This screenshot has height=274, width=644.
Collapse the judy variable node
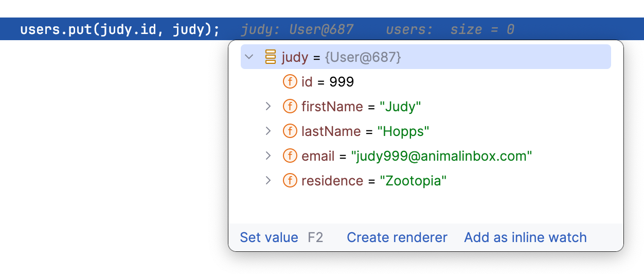coord(249,57)
